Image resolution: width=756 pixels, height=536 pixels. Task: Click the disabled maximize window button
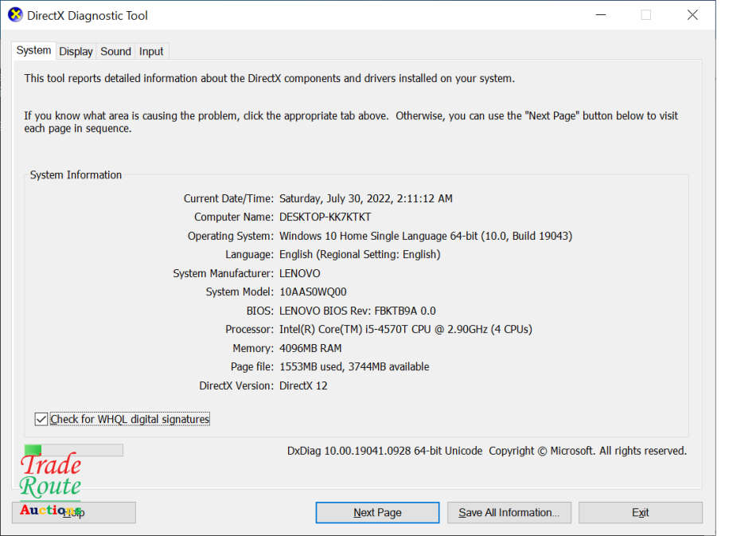point(645,15)
